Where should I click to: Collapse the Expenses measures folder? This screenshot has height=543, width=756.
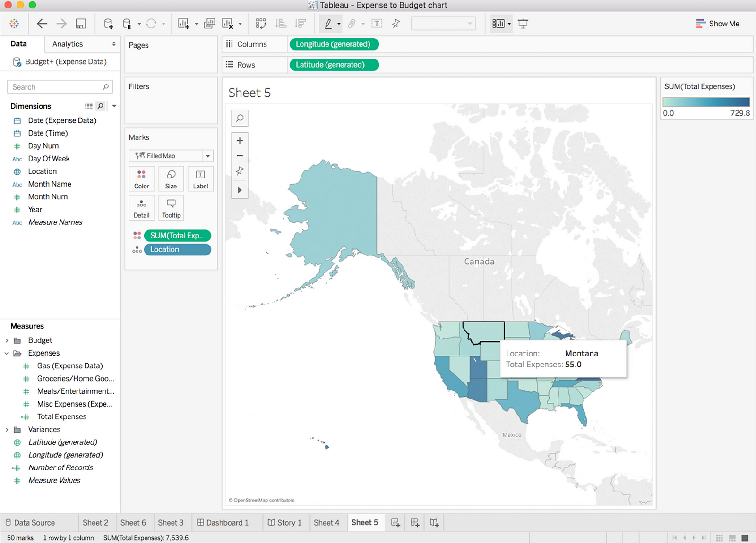pyautogui.click(x=7, y=353)
